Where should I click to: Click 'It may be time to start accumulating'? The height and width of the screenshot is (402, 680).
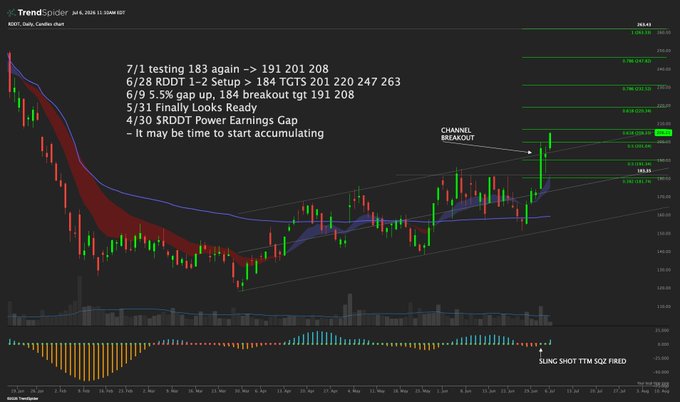point(225,133)
